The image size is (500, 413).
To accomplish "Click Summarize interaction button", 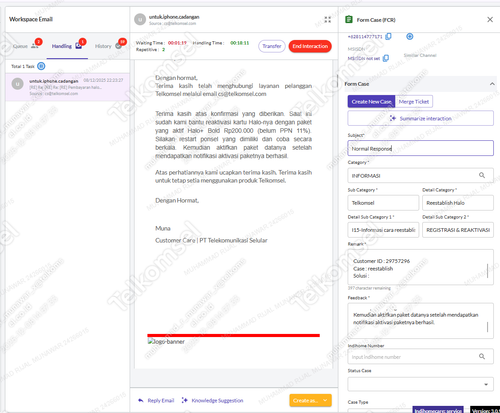I will click(420, 118).
